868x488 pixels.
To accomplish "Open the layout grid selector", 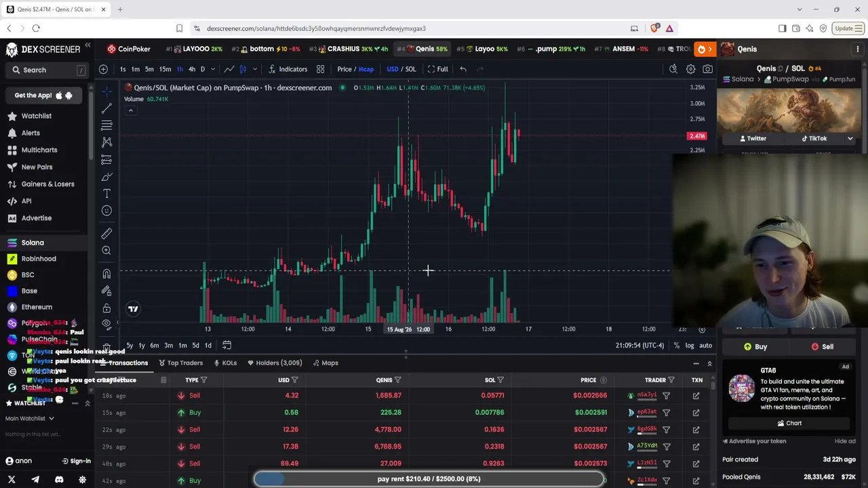I will 320,69.
